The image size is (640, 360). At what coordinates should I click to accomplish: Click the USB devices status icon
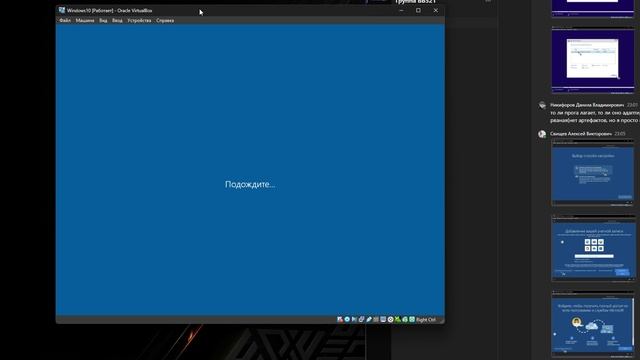[369, 320]
